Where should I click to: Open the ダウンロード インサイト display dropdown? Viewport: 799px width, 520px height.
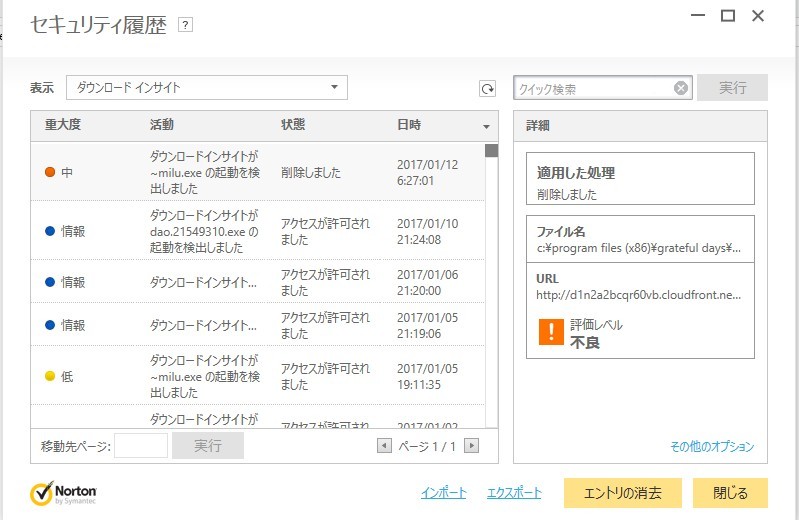[x=207, y=88]
